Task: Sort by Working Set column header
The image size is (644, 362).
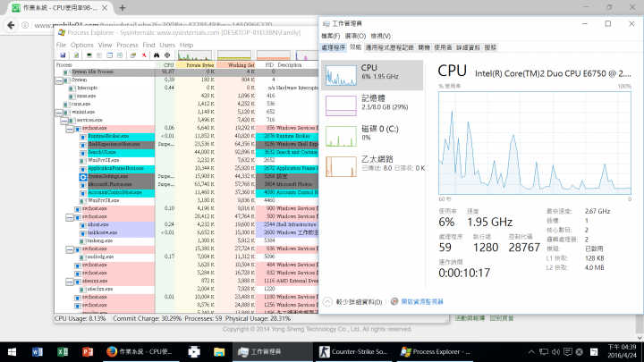Action: point(236,65)
